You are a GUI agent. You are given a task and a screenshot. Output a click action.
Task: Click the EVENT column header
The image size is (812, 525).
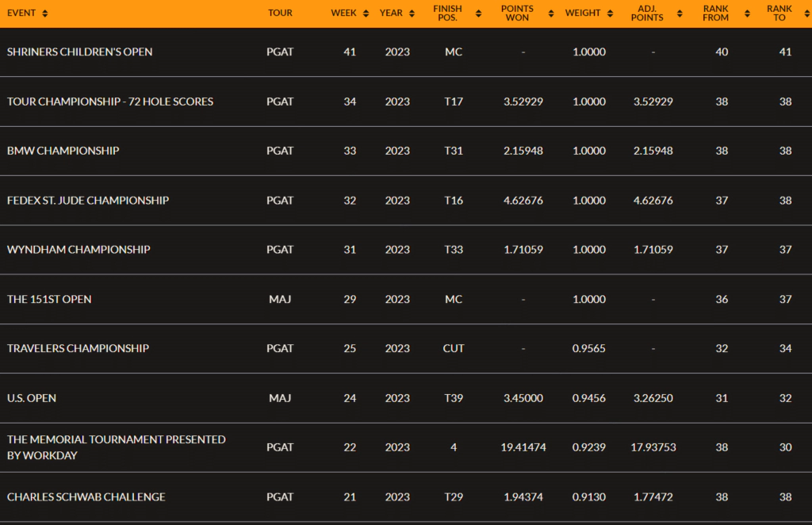[21, 13]
